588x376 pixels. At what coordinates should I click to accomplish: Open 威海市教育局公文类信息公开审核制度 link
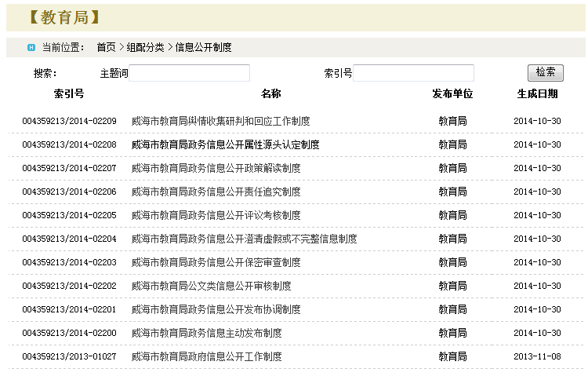pyautogui.click(x=211, y=286)
